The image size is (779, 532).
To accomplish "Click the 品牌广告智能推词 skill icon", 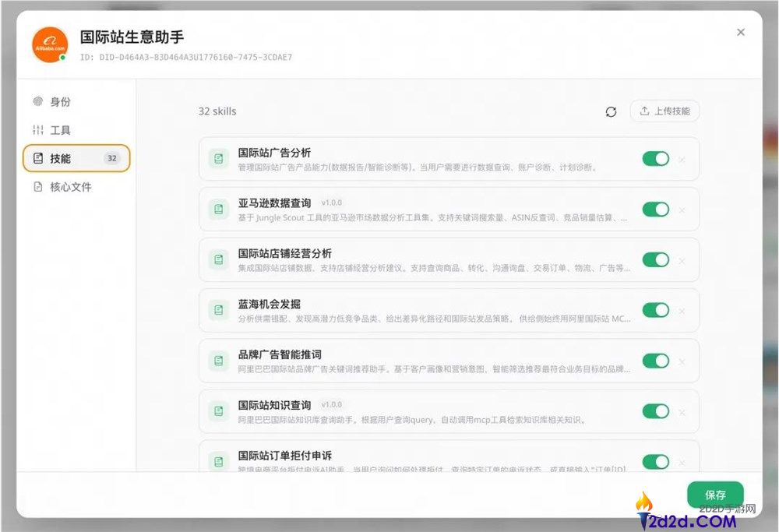I will pyautogui.click(x=218, y=361).
